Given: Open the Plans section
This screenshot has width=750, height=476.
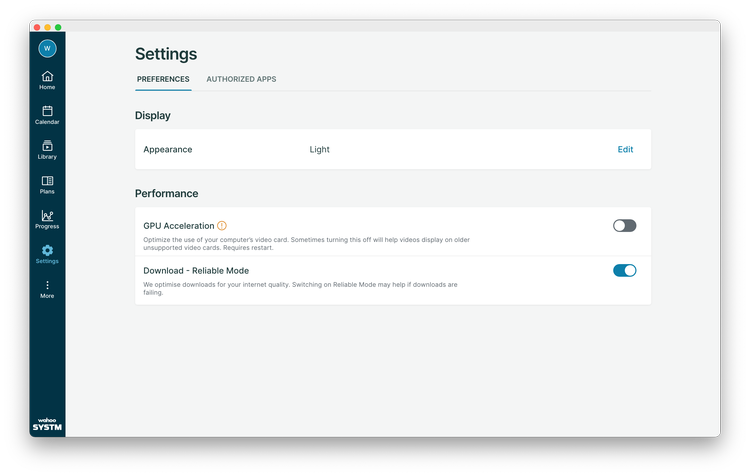Looking at the screenshot, I should tap(47, 185).
